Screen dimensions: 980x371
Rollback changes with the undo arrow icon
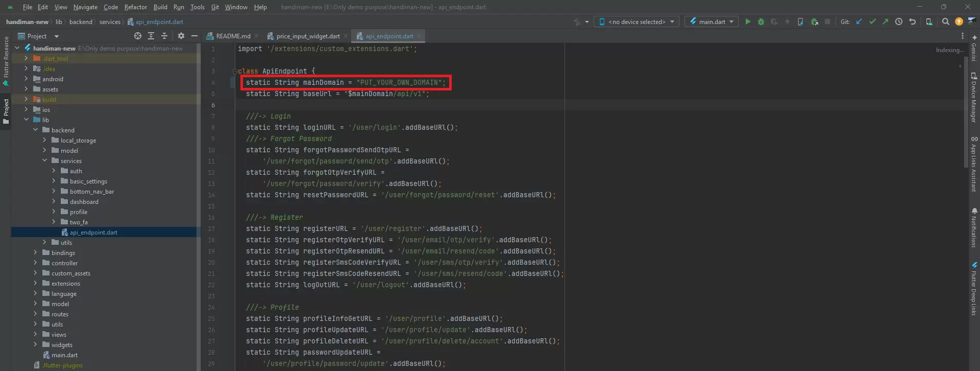(x=912, y=21)
